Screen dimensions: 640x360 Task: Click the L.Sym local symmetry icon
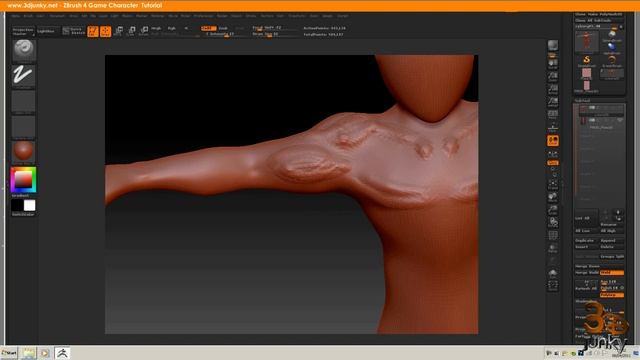(x=553, y=154)
